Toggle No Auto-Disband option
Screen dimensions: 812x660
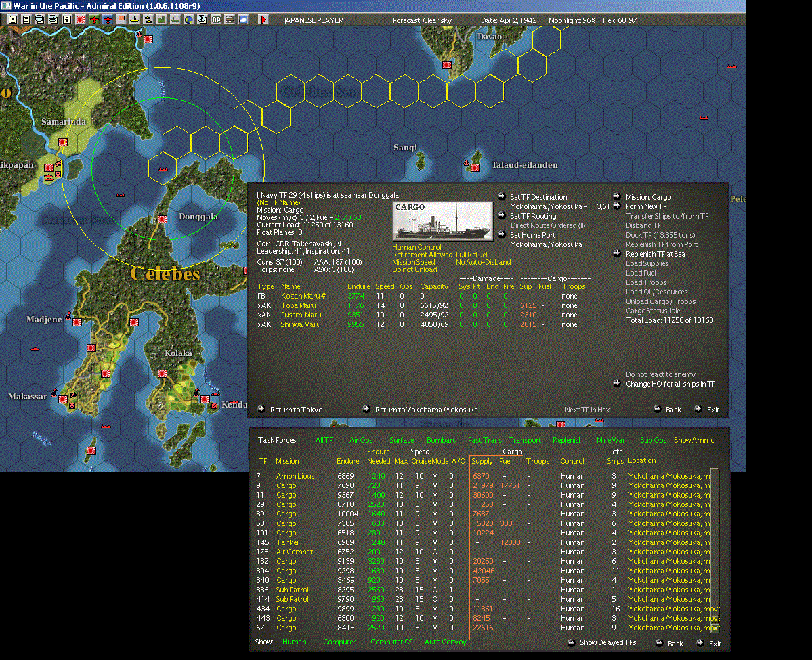(483, 262)
